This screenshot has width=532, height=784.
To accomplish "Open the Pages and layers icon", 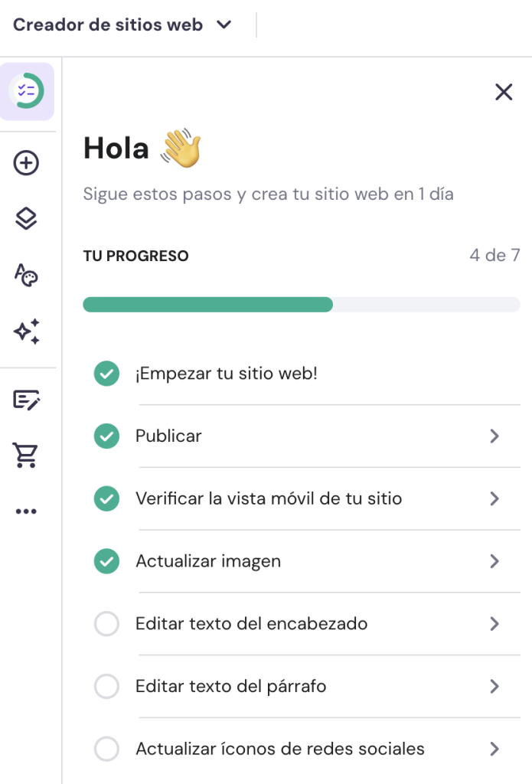I will pos(28,218).
